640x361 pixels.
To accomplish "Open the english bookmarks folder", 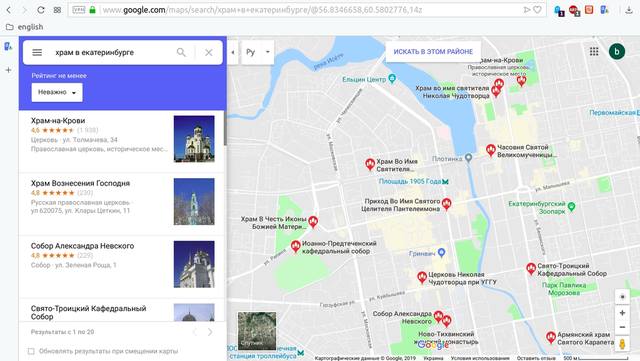I will [x=24, y=27].
